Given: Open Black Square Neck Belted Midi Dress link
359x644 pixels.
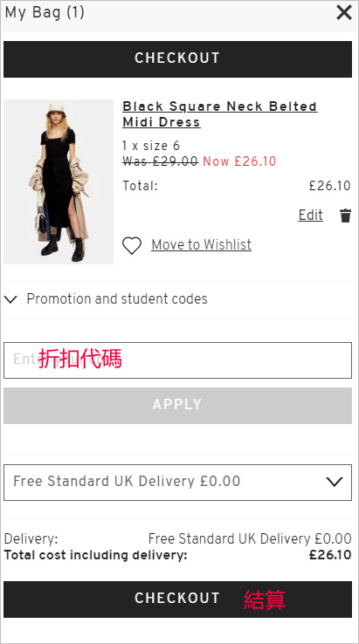Looking at the screenshot, I should (219, 114).
